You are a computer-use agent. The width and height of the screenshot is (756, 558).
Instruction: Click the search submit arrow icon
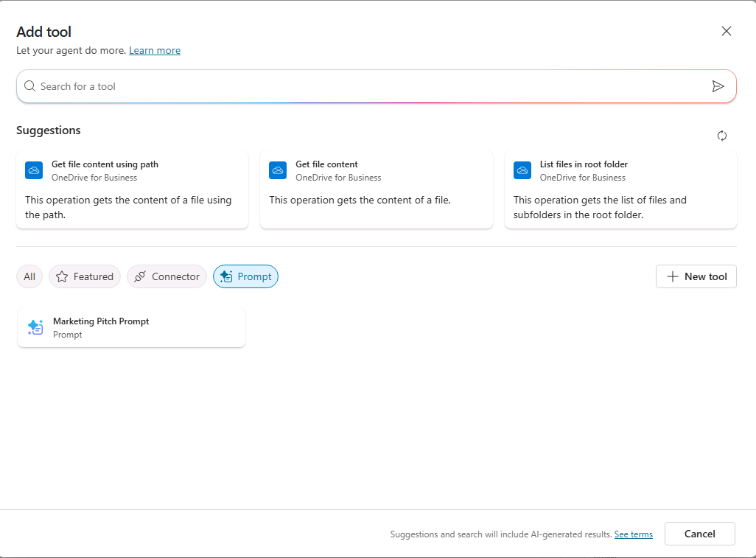coord(718,86)
